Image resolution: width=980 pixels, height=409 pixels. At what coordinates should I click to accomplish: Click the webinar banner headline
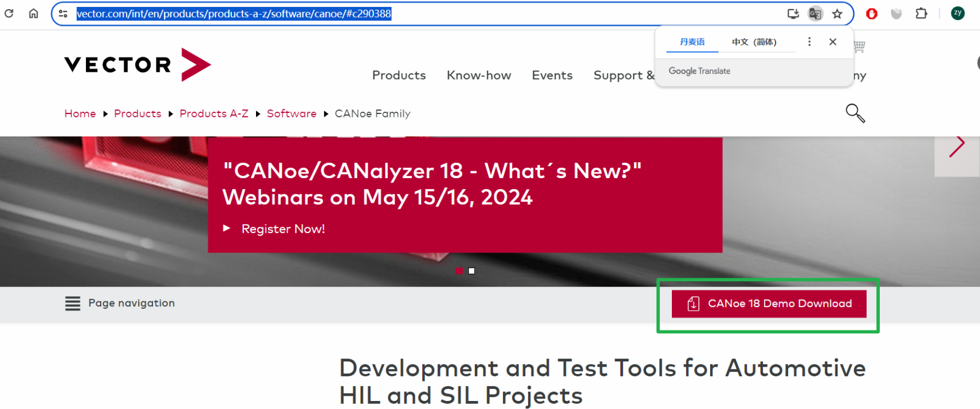tap(432, 184)
